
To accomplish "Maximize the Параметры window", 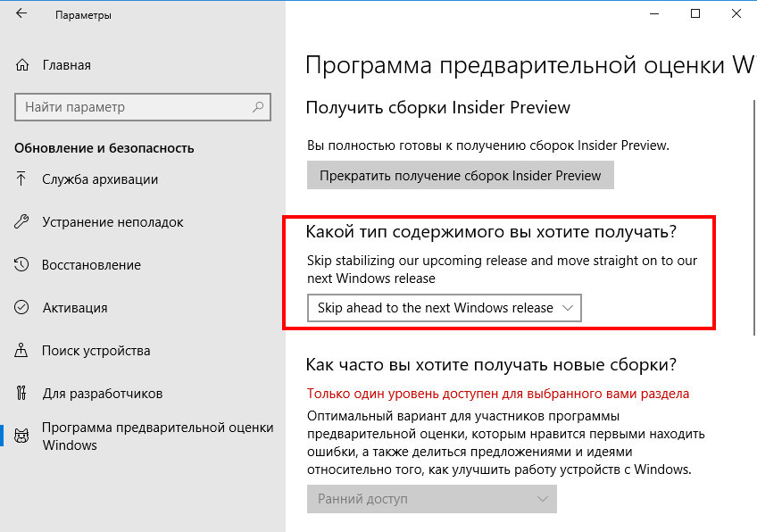I will point(695,13).
